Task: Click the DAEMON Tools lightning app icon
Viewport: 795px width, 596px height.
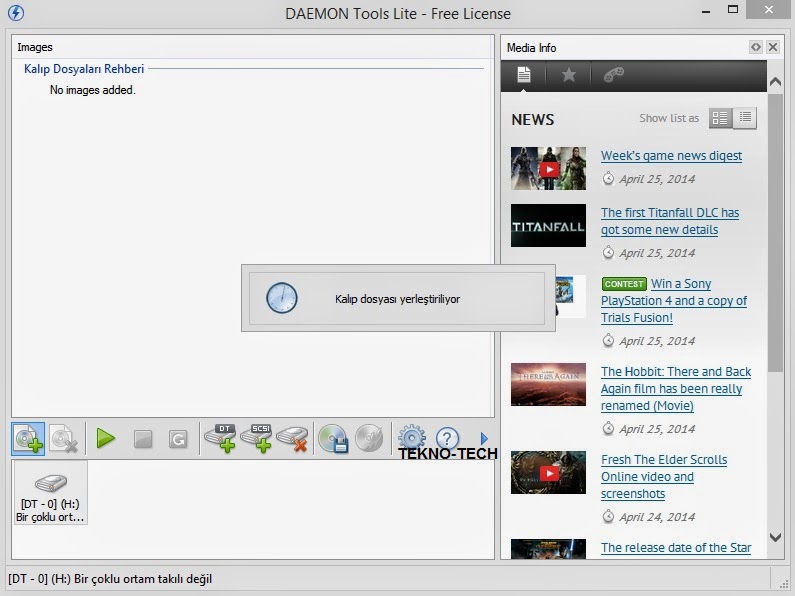Action: [x=16, y=13]
